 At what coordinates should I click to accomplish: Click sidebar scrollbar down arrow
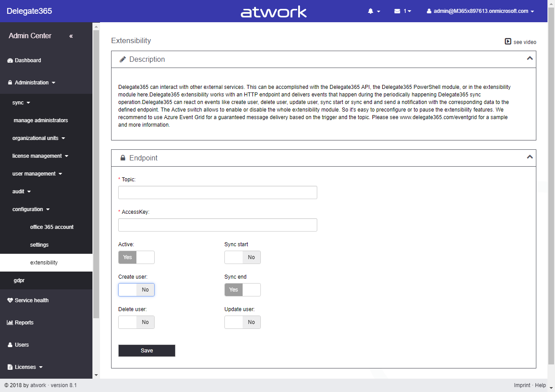[96, 375]
